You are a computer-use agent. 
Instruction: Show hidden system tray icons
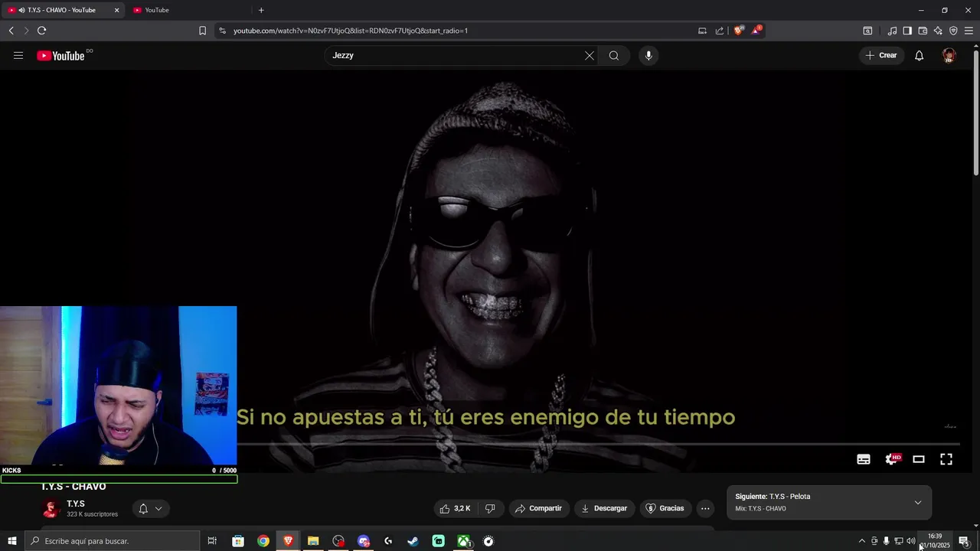click(x=861, y=541)
